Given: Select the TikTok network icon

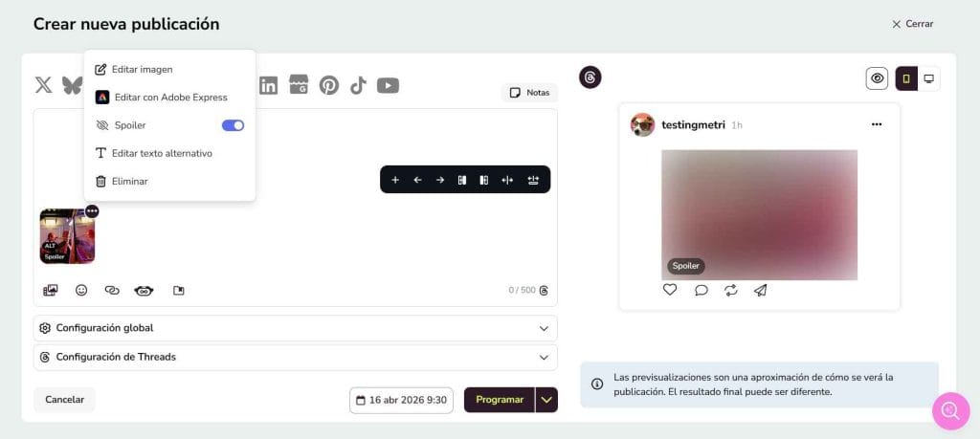Looking at the screenshot, I should click(358, 85).
